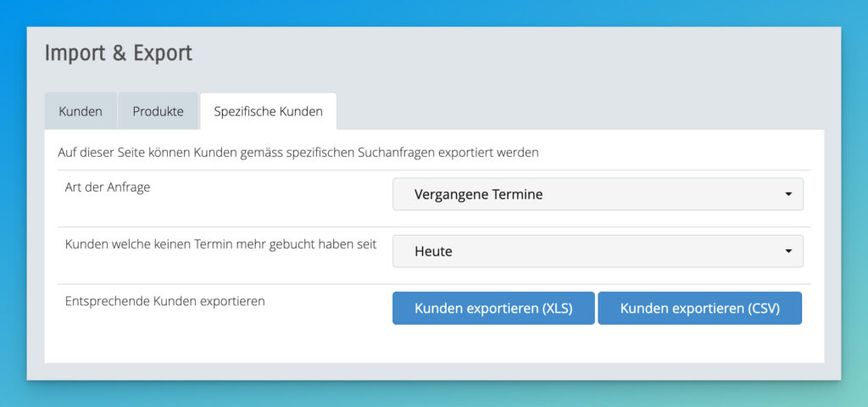Click the caret arrow beside Vergangene Termine
Image resolution: width=868 pixels, height=407 pixels.
click(788, 194)
